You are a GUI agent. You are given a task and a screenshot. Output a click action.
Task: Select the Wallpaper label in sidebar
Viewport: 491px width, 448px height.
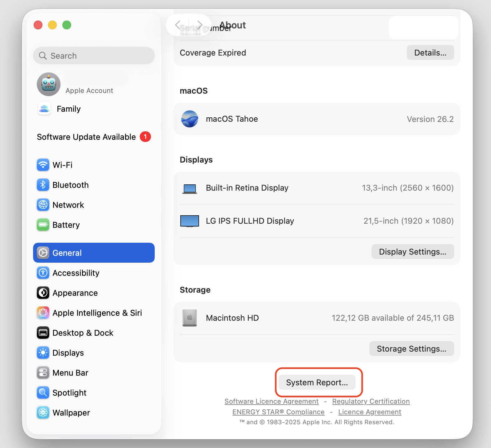coord(71,413)
